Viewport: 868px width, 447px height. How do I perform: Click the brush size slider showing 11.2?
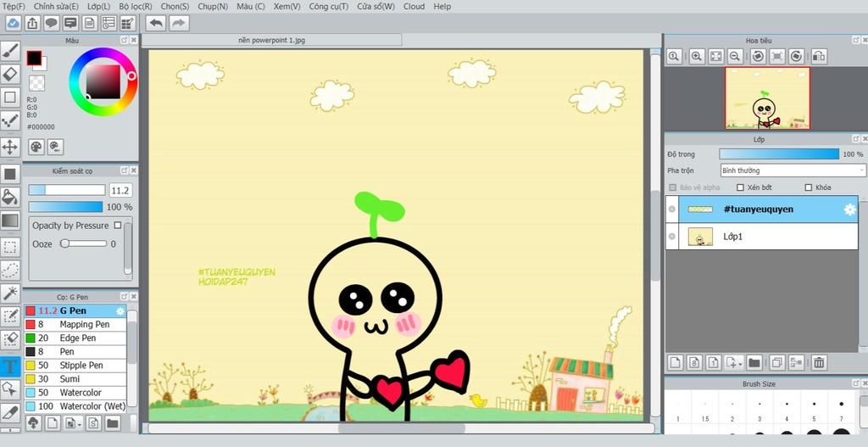66,190
